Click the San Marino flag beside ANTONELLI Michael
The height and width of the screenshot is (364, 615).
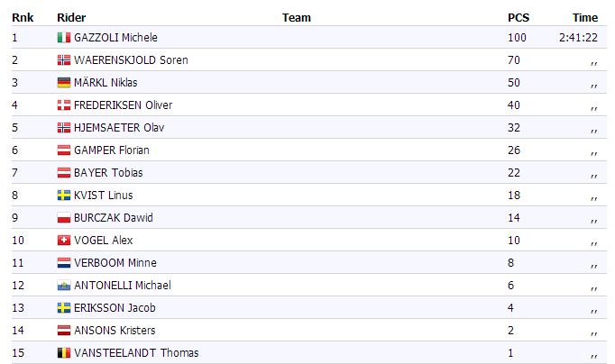tap(63, 286)
